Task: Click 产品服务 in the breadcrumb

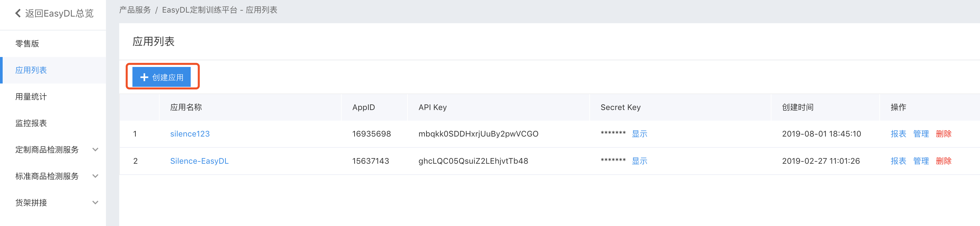Action: pos(135,10)
